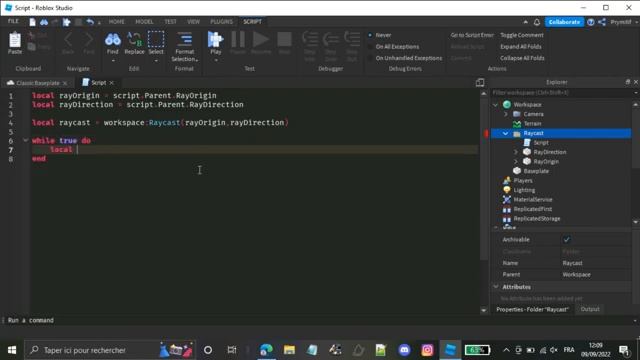Viewport: 640px width, 360px height.
Task: Click the Back navigation arrow
Action: coord(68,40)
